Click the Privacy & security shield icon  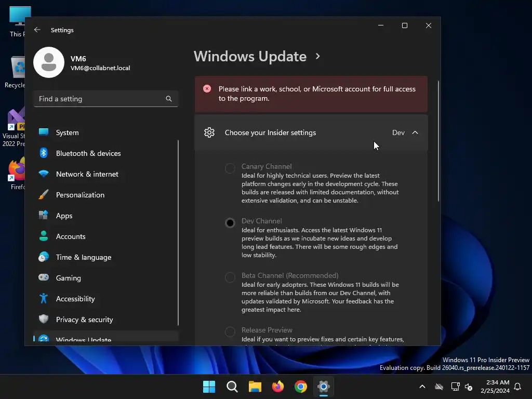coord(44,319)
